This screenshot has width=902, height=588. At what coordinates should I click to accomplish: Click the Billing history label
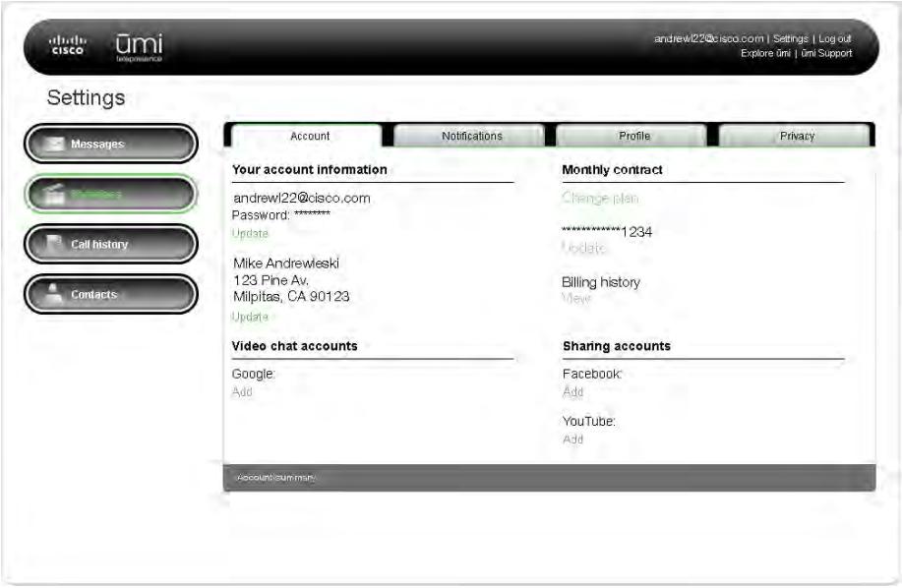point(601,282)
